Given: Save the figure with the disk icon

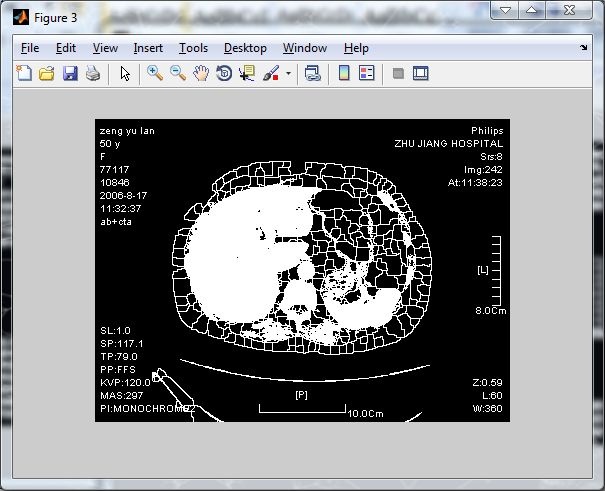Looking at the screenshot, I should [x=70, y=73].
